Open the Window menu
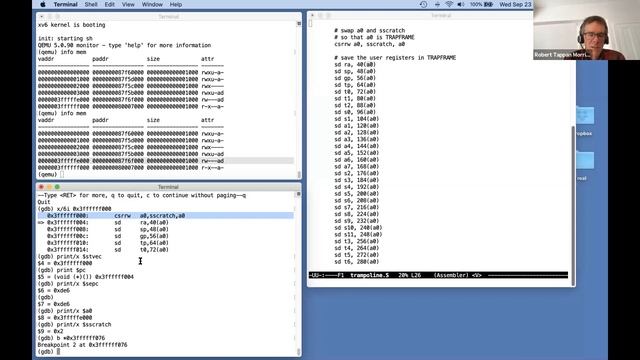640x360 pixels. pos(152,4)
